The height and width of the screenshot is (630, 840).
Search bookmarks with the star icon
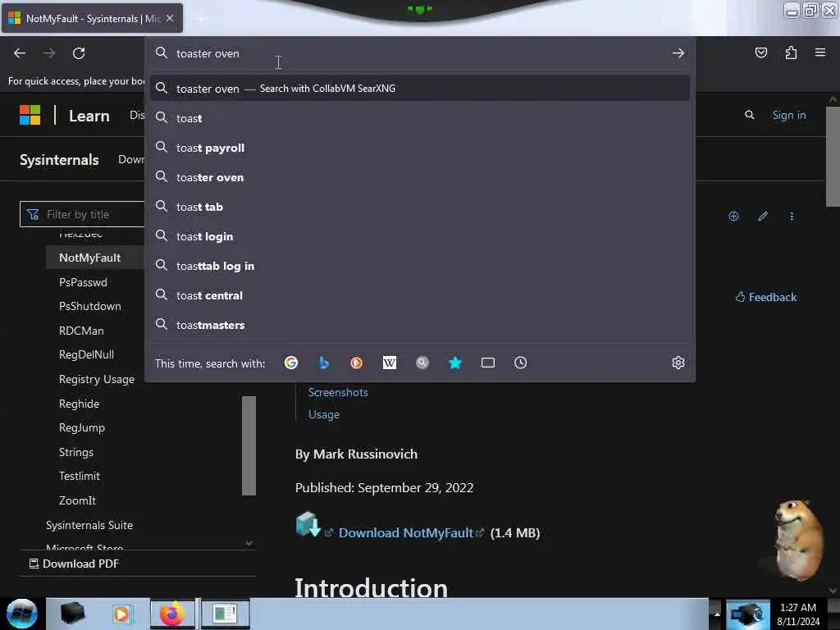point(454,363)
